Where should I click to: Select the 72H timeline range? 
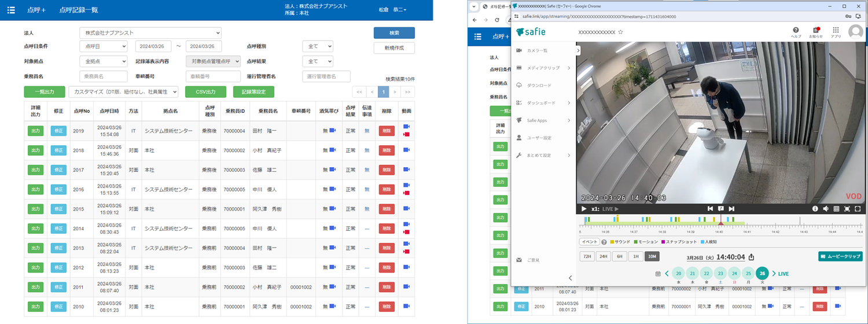coord(587,256)
